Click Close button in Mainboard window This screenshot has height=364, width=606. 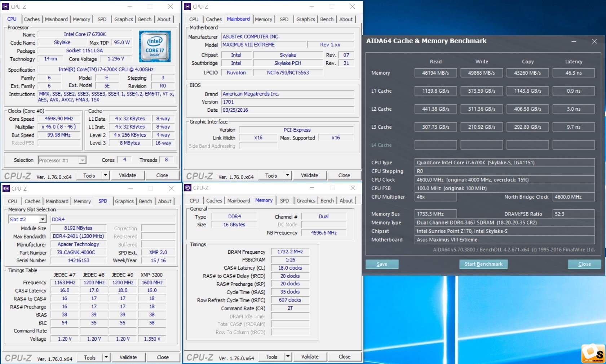click(x=344, y=176)
